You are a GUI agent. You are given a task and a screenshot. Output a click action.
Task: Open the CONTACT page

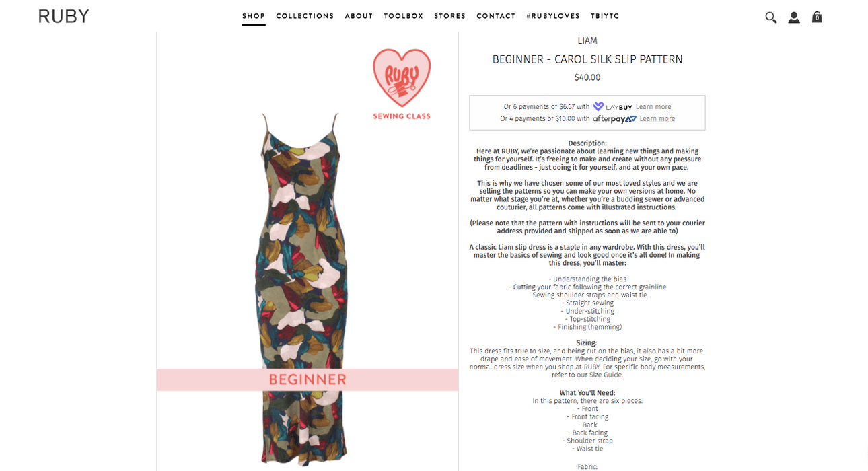pos(496,16)
